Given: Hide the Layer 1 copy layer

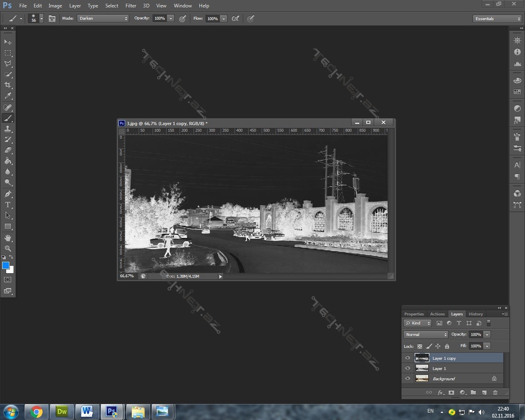Looking at the screenshot, I should [x=408, y=358].
